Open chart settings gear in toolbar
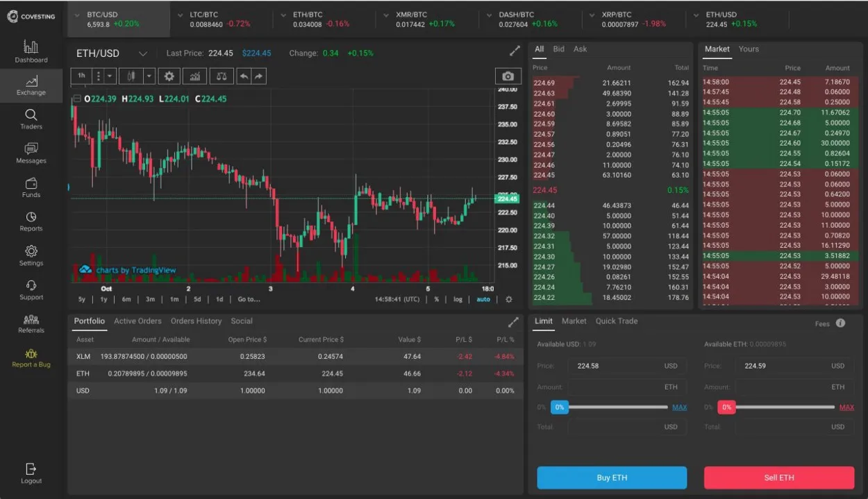Screen dimensions: 868x499 pyautogui.click(x=169, y=76)
